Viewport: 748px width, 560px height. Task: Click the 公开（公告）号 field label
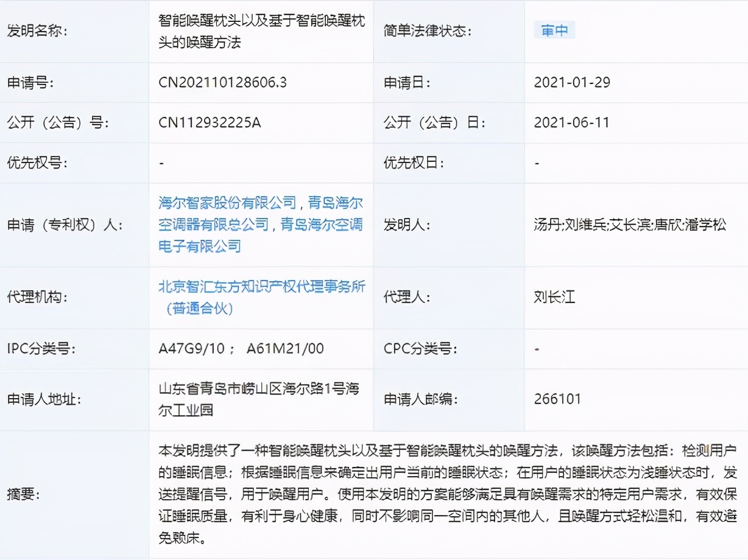point(57,122)
